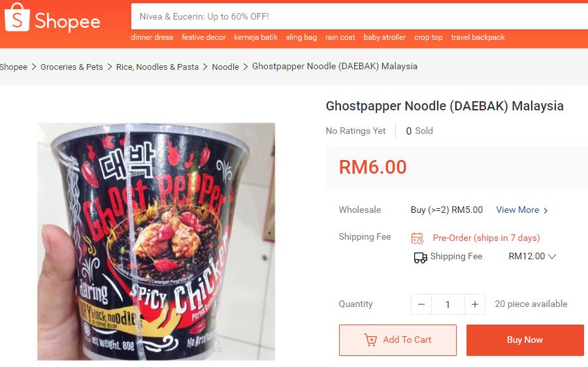Click the Shopee shopping bag logo
The image size is (588, 367).
(x=17, y=18)
